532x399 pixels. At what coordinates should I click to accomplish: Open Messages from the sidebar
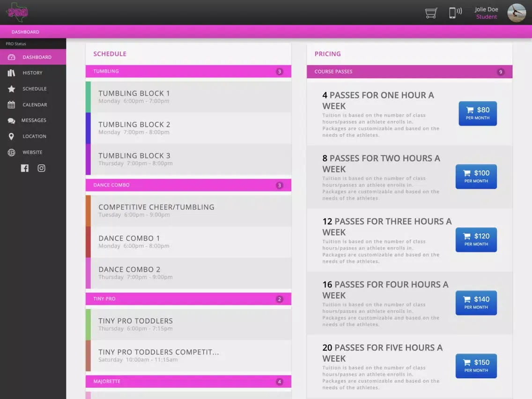[33, 120]
